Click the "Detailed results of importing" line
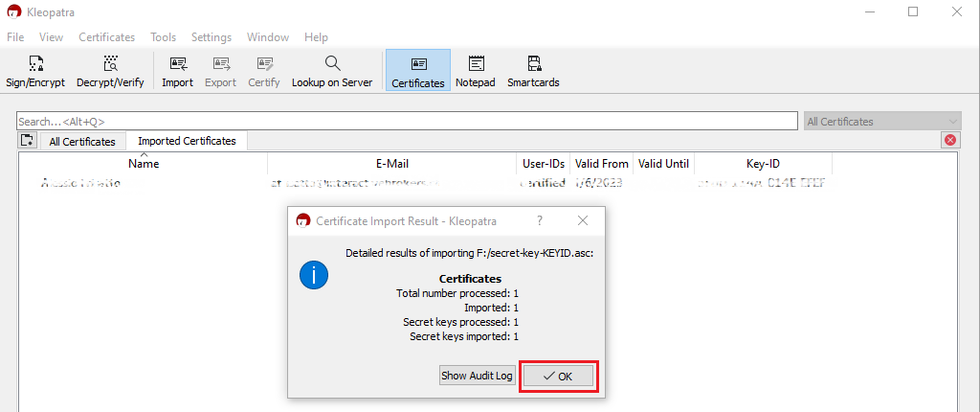980x412 pixels. click(x=469, y=253)
